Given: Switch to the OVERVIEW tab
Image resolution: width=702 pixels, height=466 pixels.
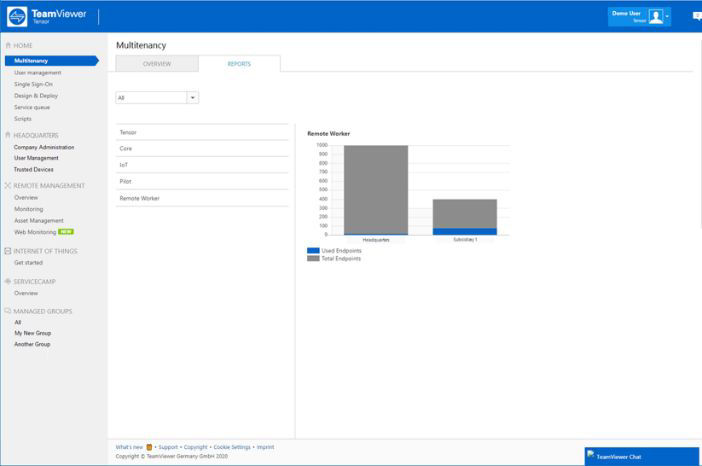Looking at the screenshot, I should tap(157, 64).
